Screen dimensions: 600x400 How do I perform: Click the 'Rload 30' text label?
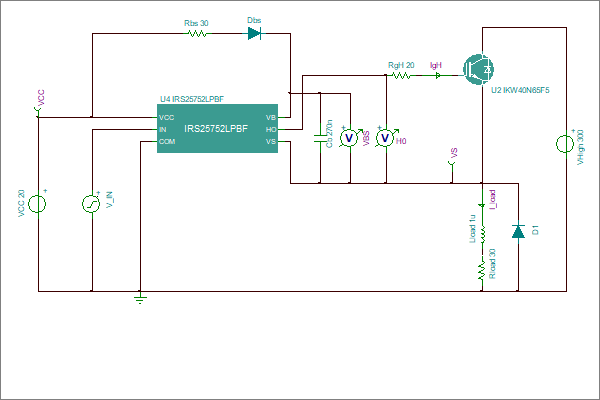492,264
